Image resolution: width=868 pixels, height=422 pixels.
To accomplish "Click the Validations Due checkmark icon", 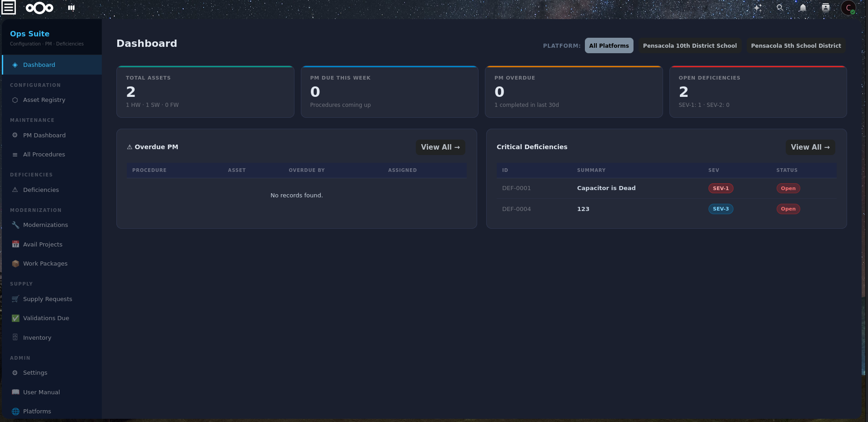I will coord(15,318).
